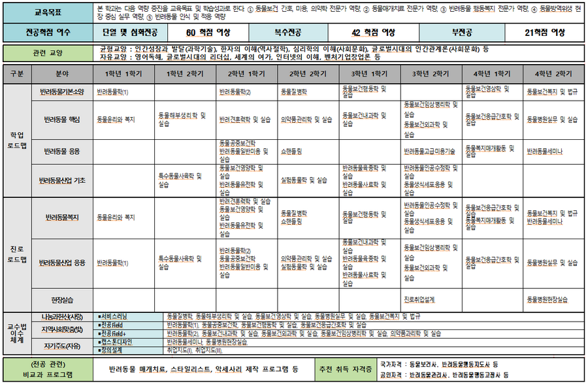Click the 3학년 2학기 column header
Screen dimensions: 588x383
click(x=431, y=74)
